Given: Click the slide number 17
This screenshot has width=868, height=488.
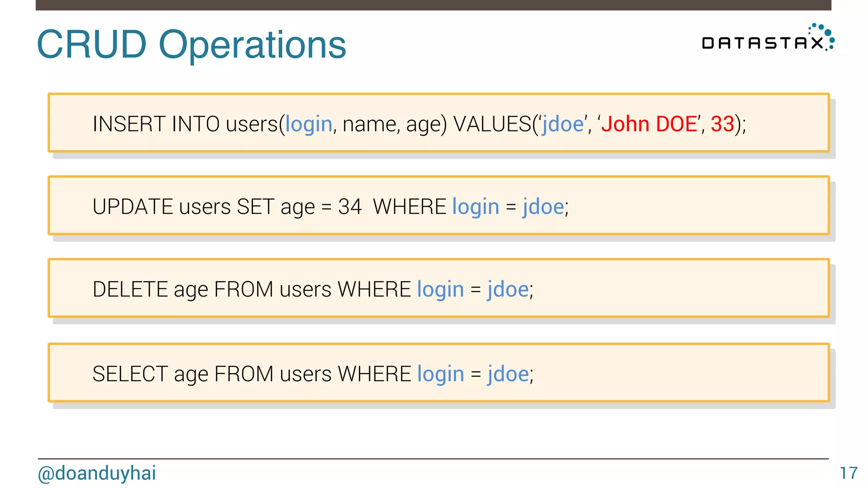Looking at the screenshot, I should 849,473.
